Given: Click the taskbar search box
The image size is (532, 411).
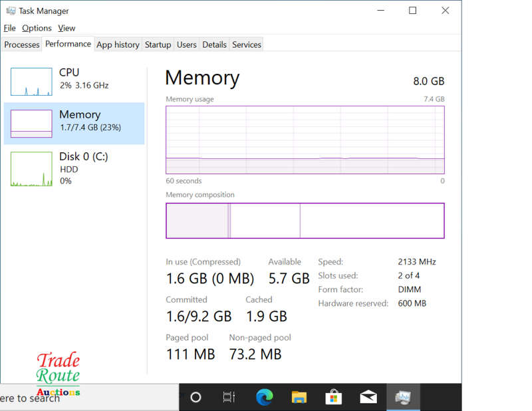Looking at the screenshot, I should (x=90, y=398).
